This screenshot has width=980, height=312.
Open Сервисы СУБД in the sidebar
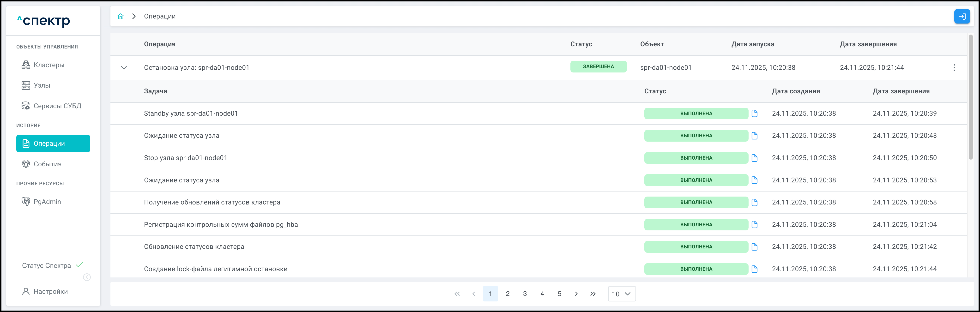coord(57,106)
